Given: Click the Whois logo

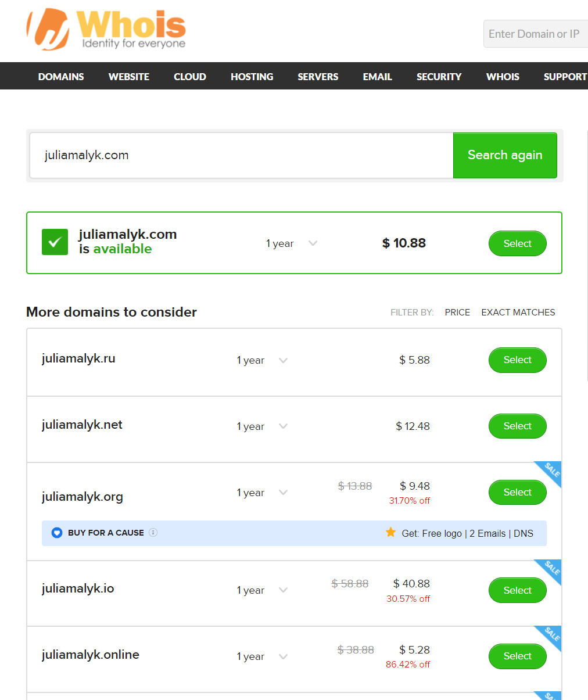Looking at the screenshot, I should pos(106,29).
